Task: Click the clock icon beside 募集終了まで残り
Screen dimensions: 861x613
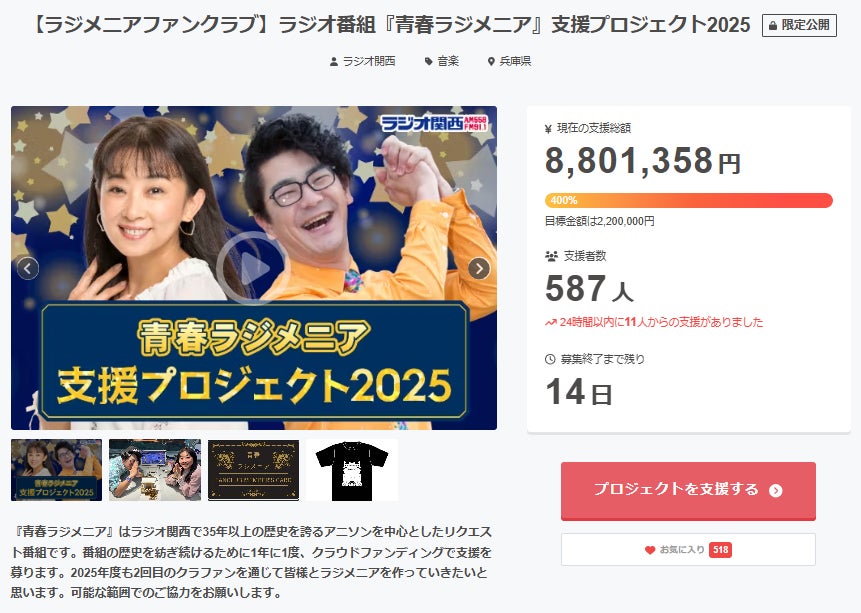Action: point(550,359)
